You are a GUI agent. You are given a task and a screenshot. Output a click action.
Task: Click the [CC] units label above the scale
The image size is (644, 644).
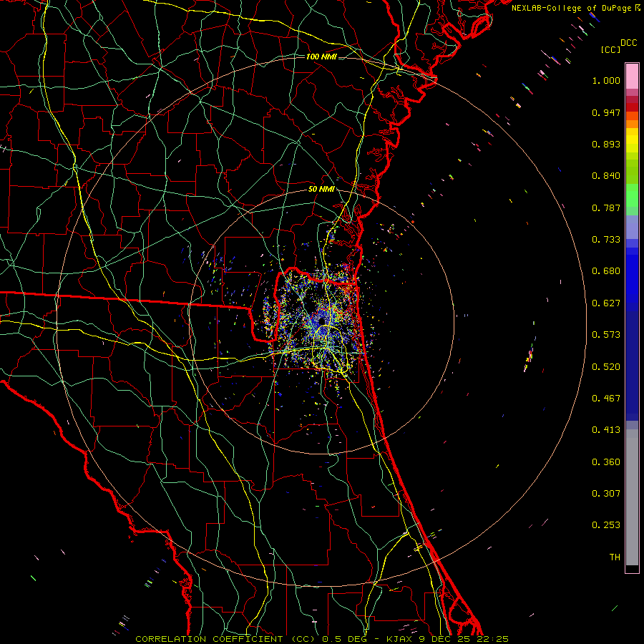click(611, 49)
